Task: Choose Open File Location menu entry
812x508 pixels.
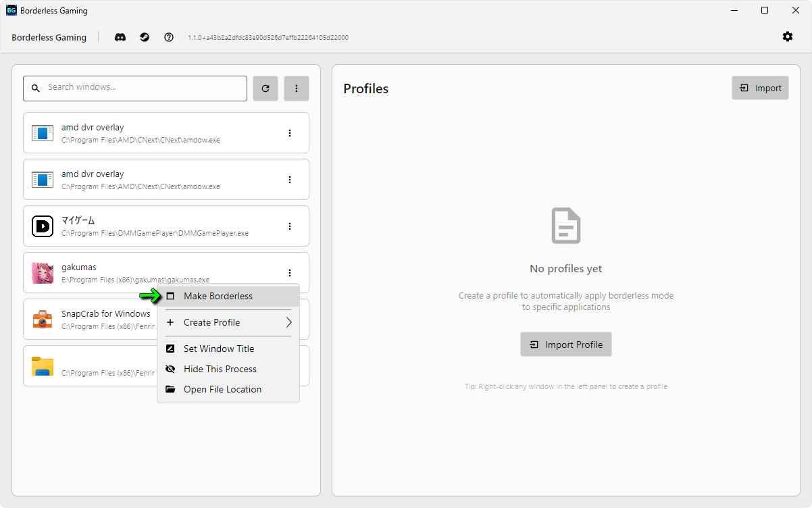Action: pyautogui.click(x=222, y=389)
